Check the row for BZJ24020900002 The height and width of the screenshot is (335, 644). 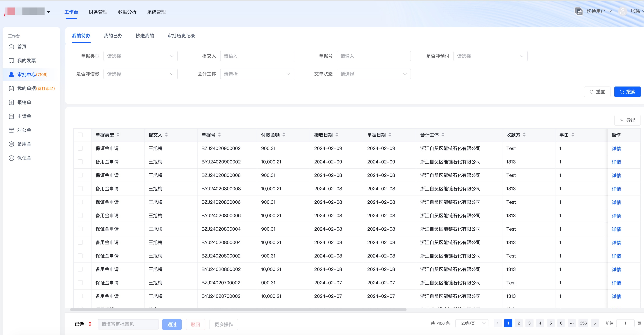click(80, 148)
